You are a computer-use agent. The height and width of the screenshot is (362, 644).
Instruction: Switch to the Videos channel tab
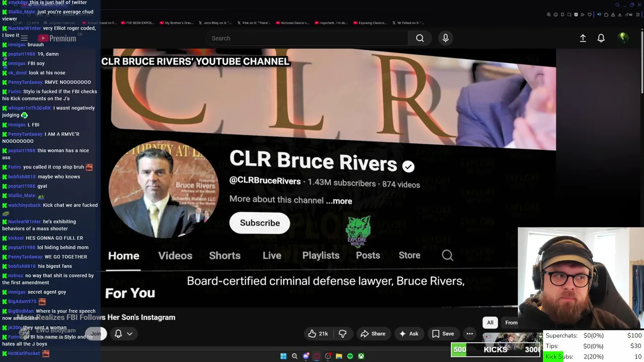point(175,255)
